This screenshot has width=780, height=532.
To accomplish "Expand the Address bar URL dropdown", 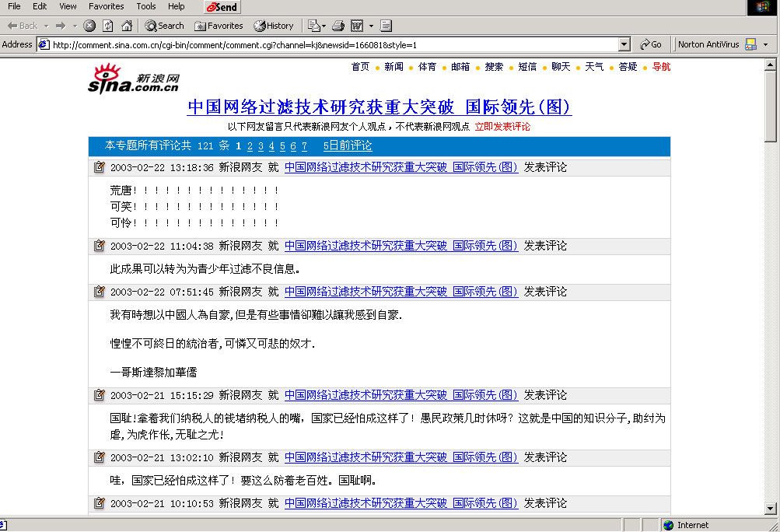I will 624,44.
